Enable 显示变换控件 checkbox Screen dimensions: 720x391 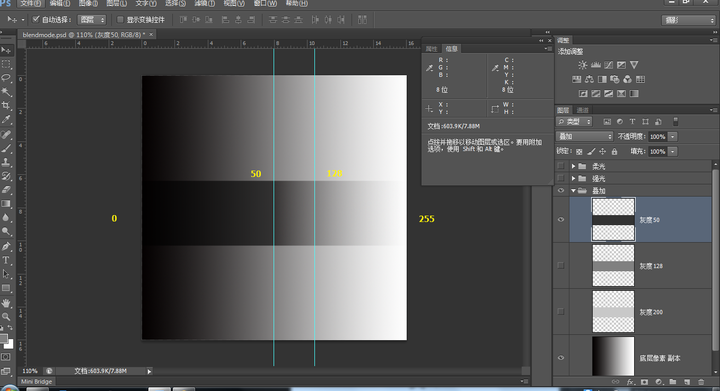pos(120,19)
